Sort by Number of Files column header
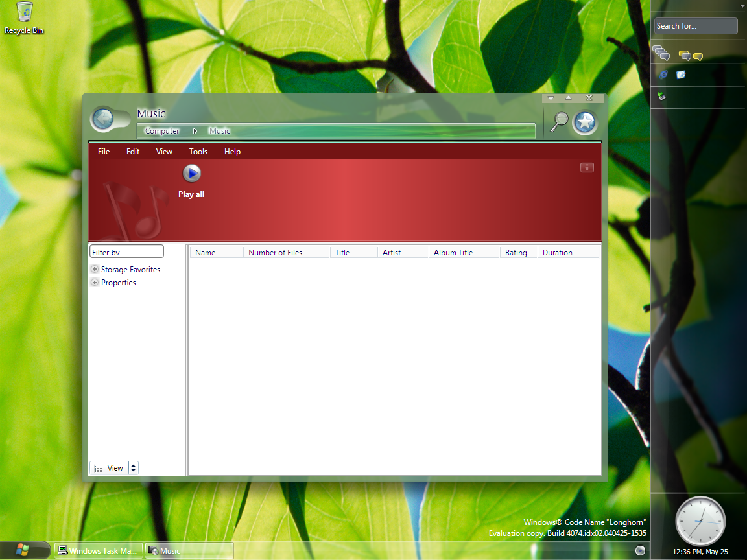Viewport: 747px width, 560px height. pyautogui.click(x=287, y=252)
